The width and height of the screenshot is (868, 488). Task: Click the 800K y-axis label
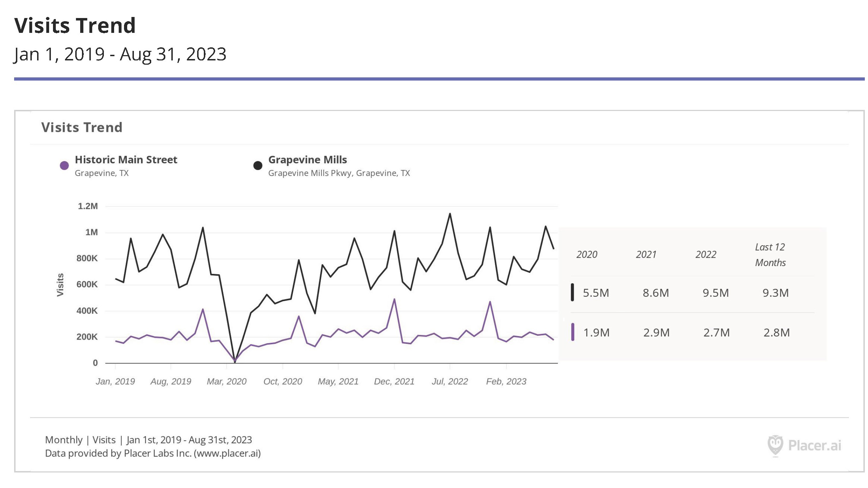[x=87, y=259]
